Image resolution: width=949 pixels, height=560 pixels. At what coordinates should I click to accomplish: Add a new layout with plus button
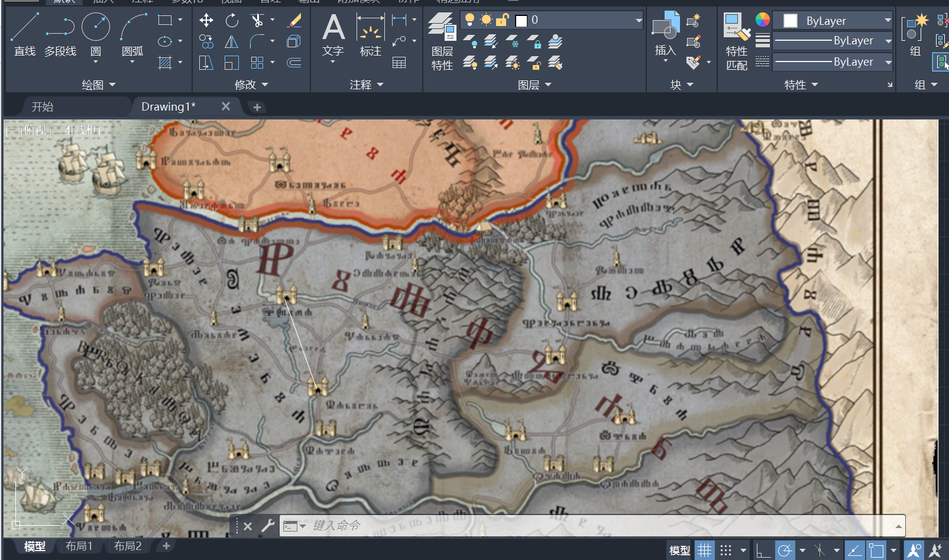coord(166,546)
